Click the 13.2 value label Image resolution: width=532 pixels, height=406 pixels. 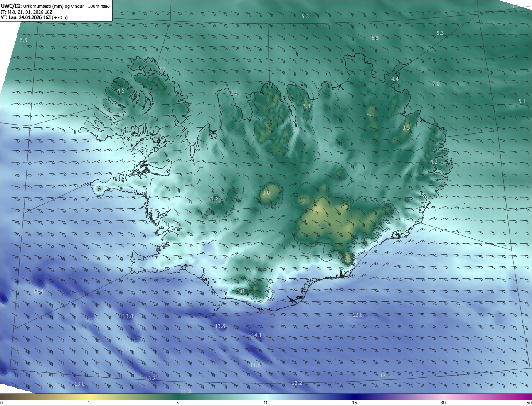[297, 383]
